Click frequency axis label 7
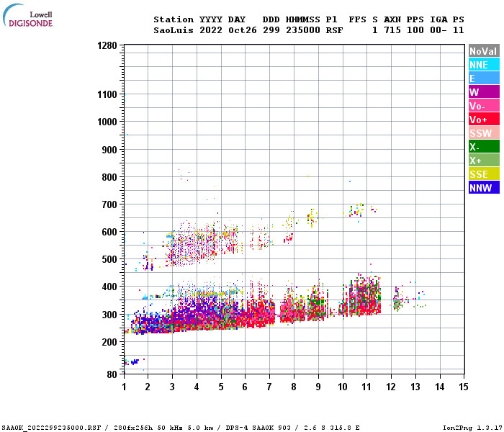Screen dimensions: 504x432 tap(269, 387)
